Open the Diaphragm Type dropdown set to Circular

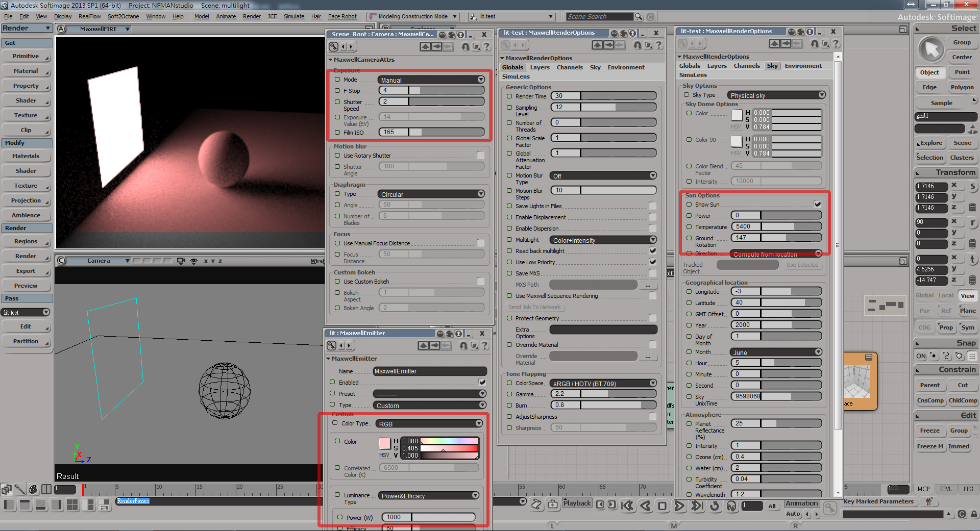(431, 194)
